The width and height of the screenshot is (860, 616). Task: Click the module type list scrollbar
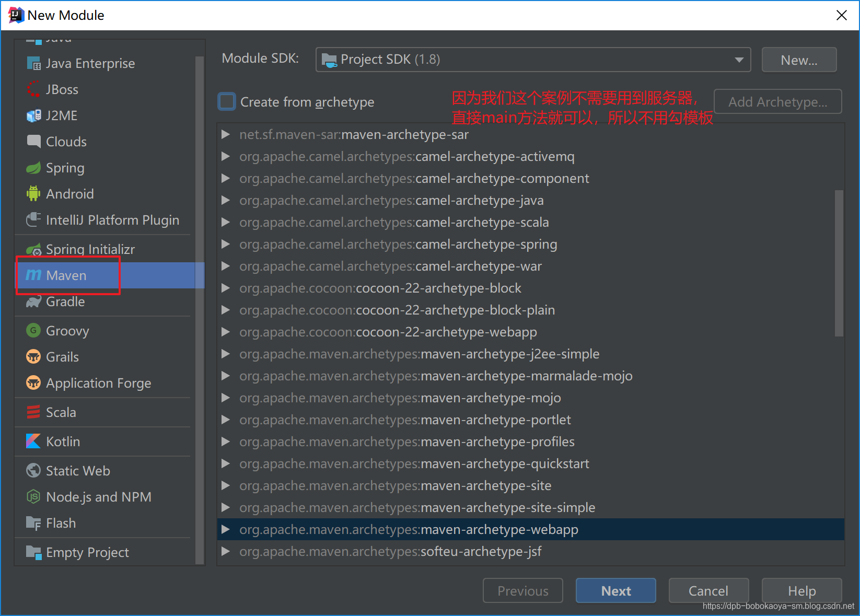coord(200,310)
